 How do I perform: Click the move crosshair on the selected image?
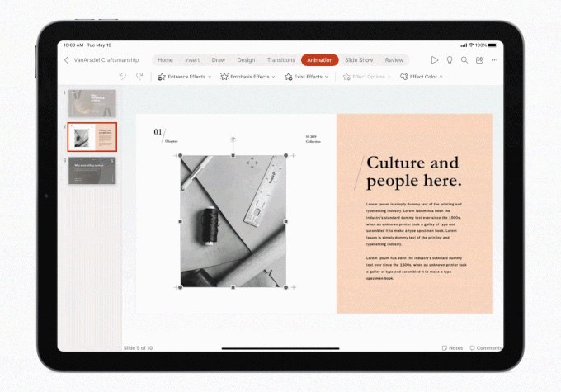coord(252,163)
